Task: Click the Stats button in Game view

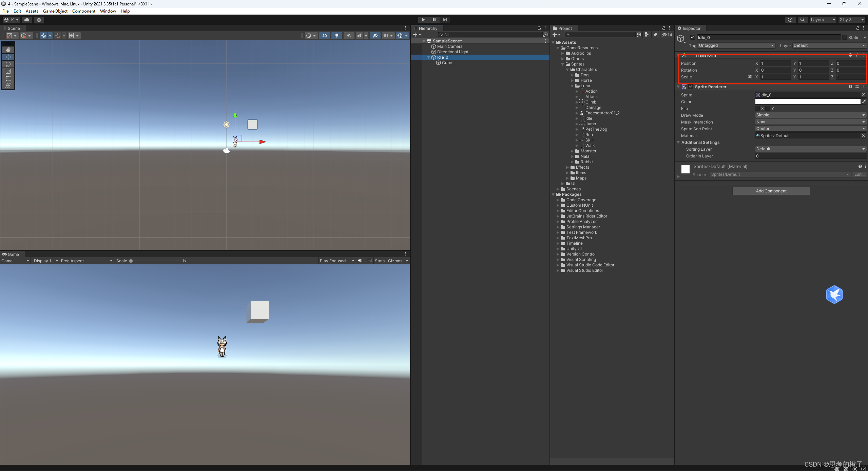Action: [x=380, y=261]
